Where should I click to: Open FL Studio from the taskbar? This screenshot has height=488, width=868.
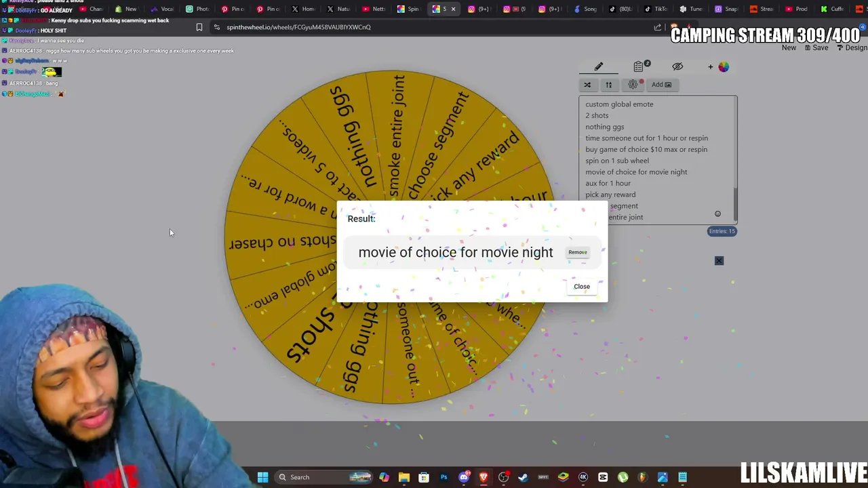[642, 477]
